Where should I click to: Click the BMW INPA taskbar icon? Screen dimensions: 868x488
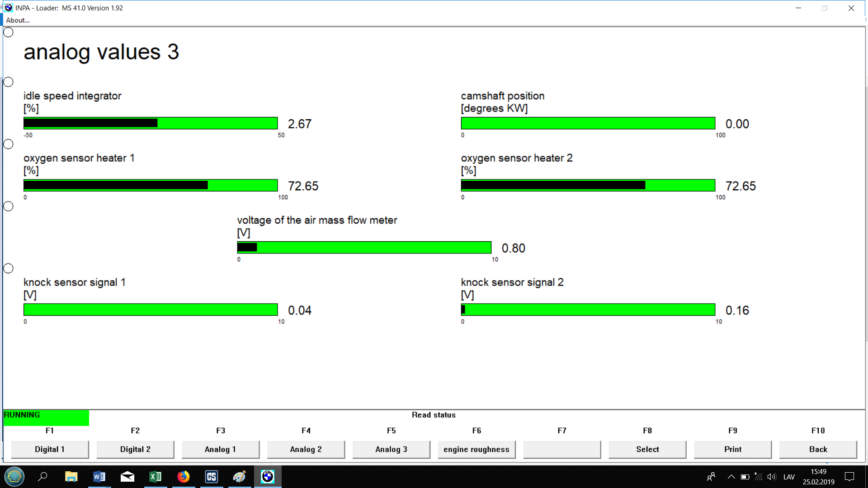point(268,477)
